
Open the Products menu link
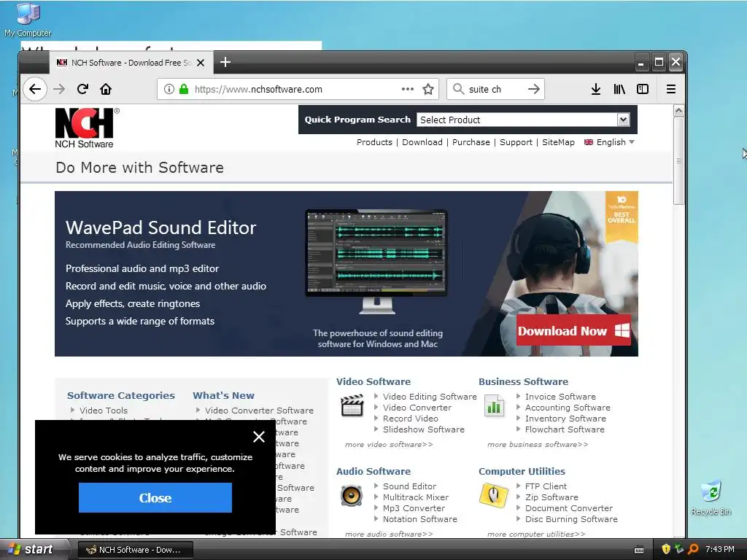[374, 142]
